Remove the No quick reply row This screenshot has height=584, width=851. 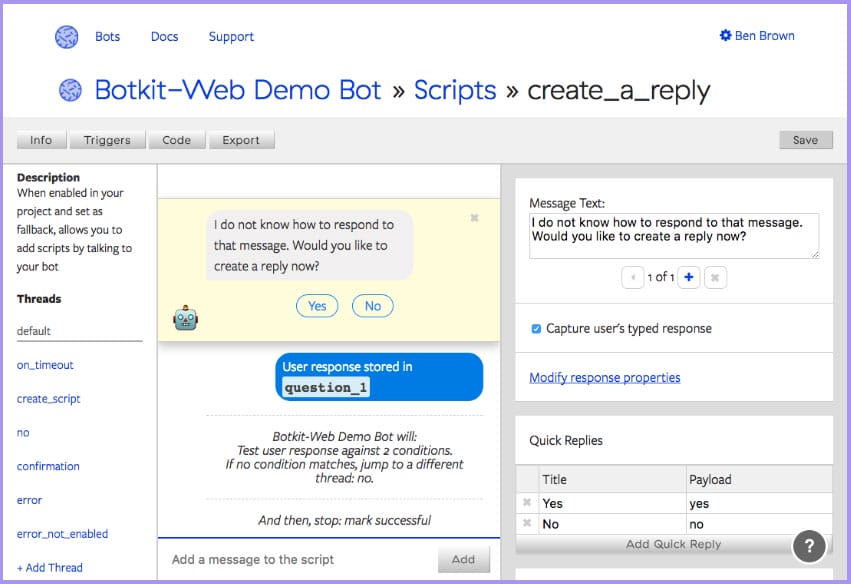527,523
